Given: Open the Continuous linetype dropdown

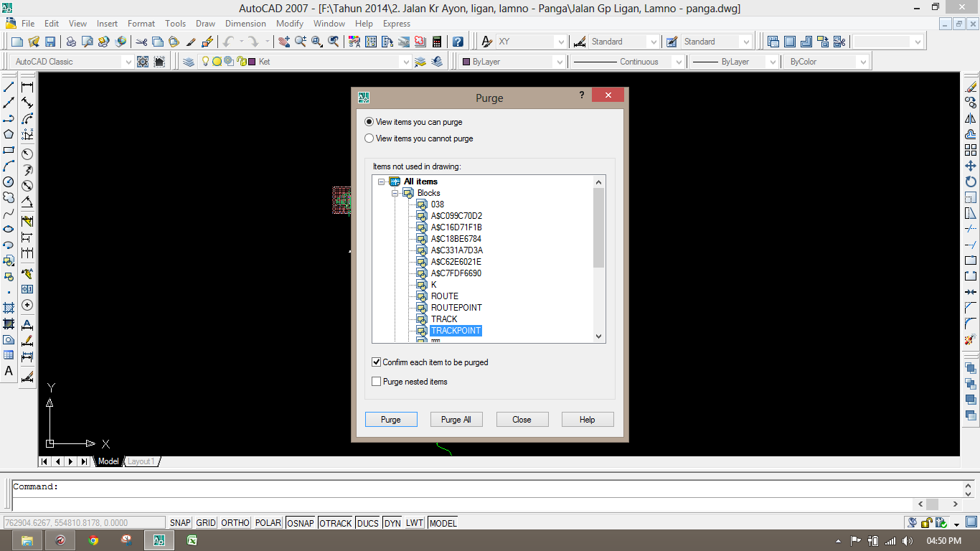Looking at the screenshot, I should pos(678,62).
